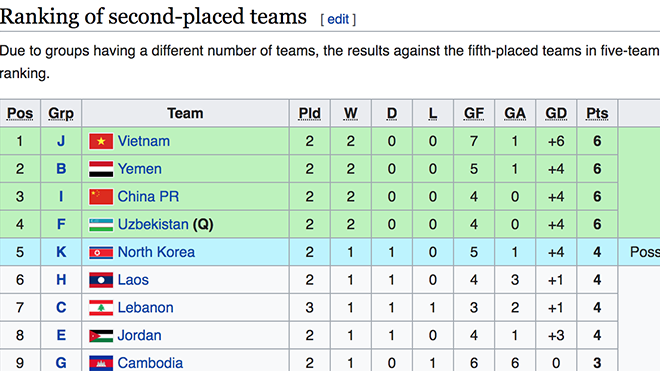
Task: Follow the Group K link
Action: [x=61, y=252]
